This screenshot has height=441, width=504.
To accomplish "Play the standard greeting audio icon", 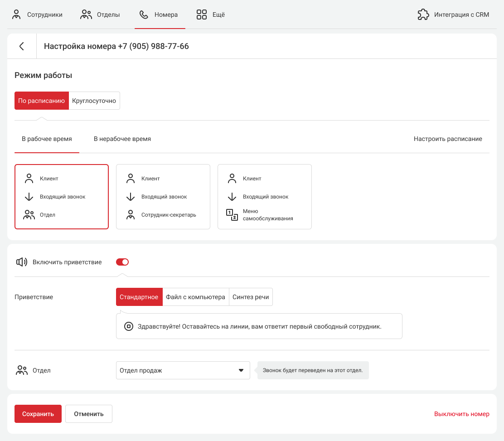I will (129, 326).
